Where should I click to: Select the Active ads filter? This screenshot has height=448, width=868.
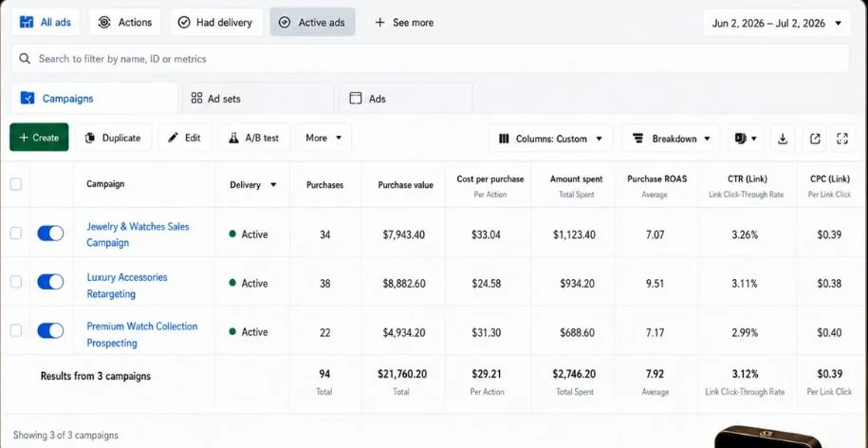coord(312,22)
